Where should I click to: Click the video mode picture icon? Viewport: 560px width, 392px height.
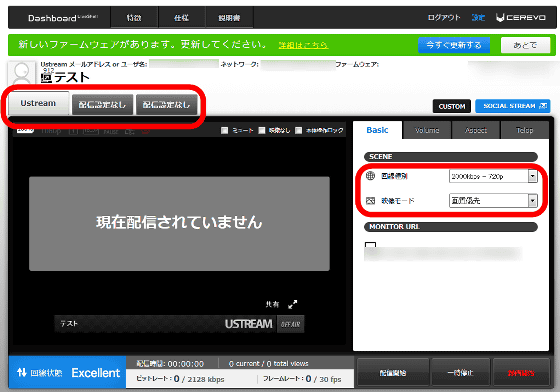370,201
